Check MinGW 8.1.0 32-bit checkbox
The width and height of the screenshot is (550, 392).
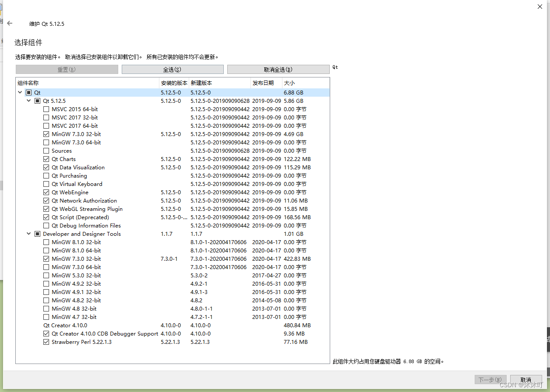click(46, 242)
